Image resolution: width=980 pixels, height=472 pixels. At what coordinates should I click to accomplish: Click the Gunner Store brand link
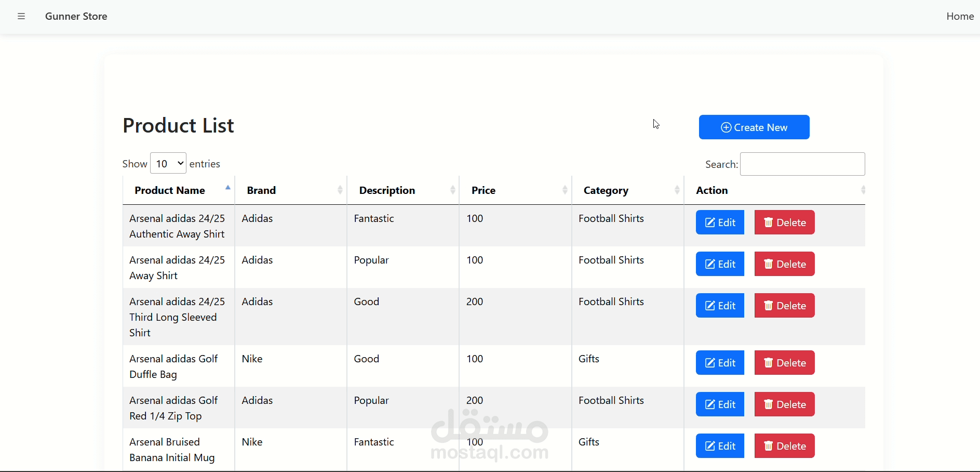[76, 16]
